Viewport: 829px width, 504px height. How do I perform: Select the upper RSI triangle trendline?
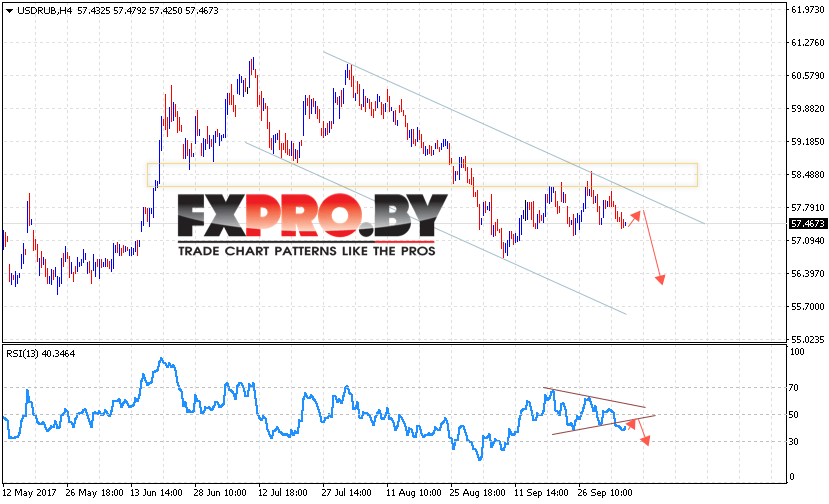point(594,398)
